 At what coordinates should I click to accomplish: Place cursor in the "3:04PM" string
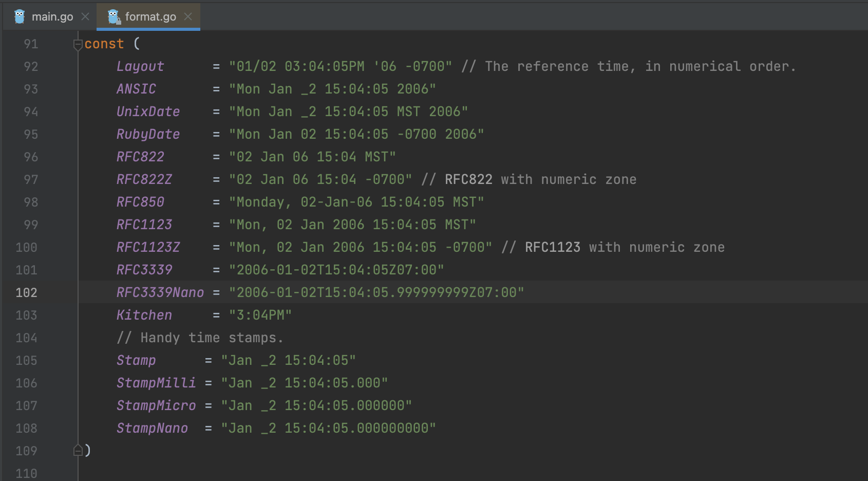click(260, 315)
